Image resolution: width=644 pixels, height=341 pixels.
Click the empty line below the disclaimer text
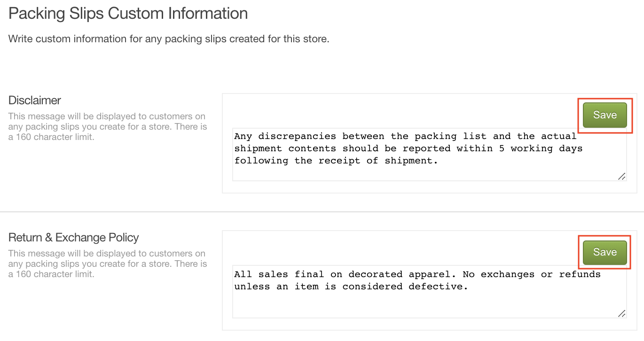(430, 173)
